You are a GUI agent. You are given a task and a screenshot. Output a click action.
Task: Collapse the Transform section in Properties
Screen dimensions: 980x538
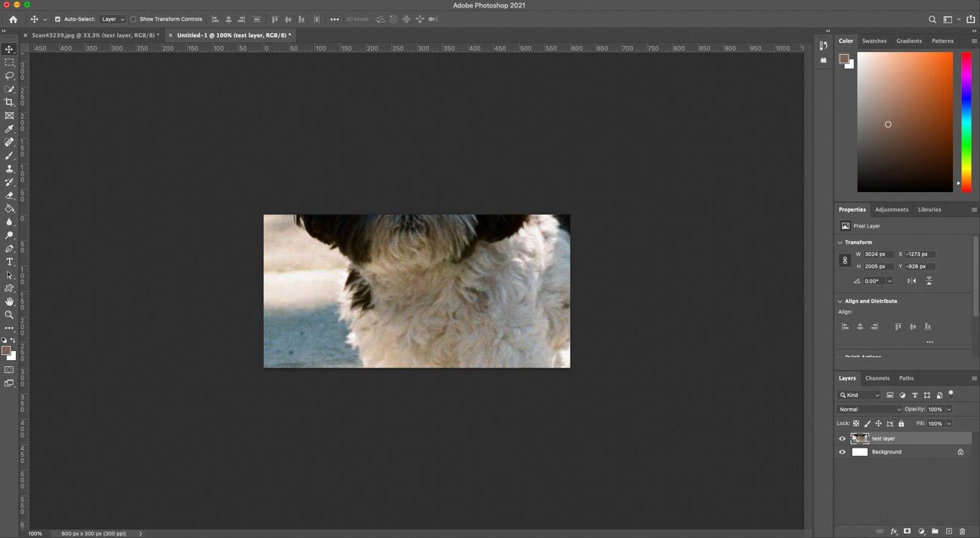pyautogui.click(x=840, y=242)
